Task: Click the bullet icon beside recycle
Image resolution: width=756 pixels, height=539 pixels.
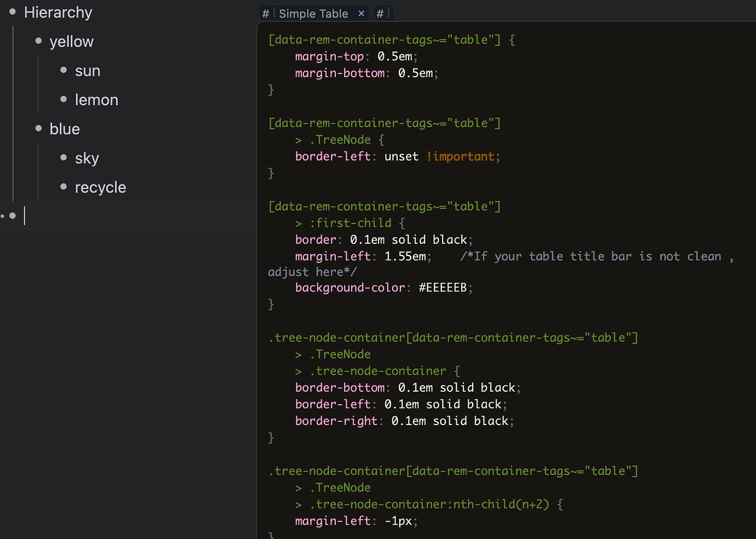Action: (x=64, y=186)
